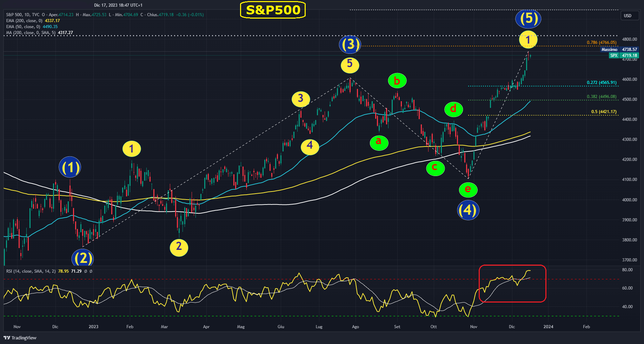Screen dimensions: 644x344
Task: Select the yellow wave 3 label
Action: [x=301, y=99]
